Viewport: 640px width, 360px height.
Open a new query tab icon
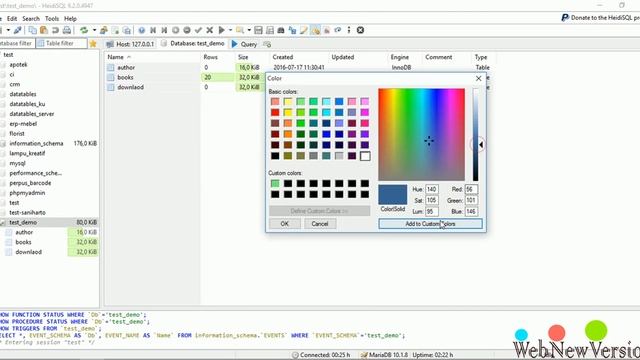(267, 44)
